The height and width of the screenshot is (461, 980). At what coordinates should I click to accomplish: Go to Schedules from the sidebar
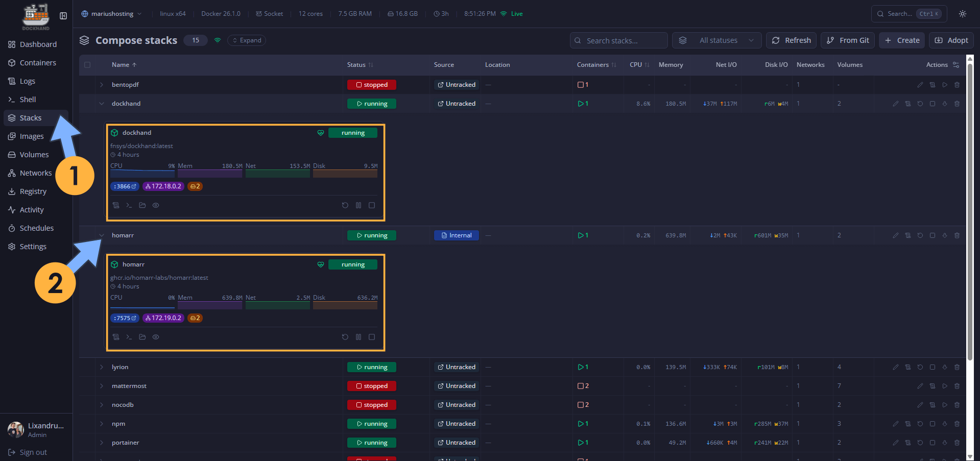(36, 228)
